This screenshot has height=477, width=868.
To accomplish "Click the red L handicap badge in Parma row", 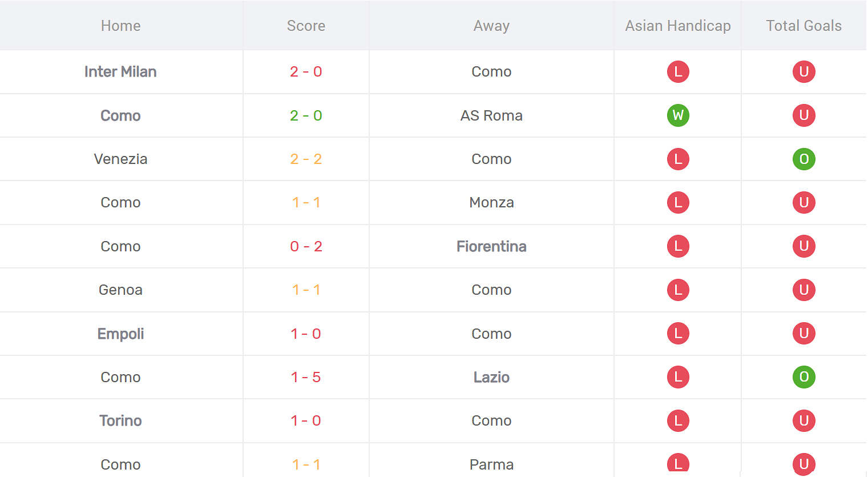I will (x=678, y=464).
